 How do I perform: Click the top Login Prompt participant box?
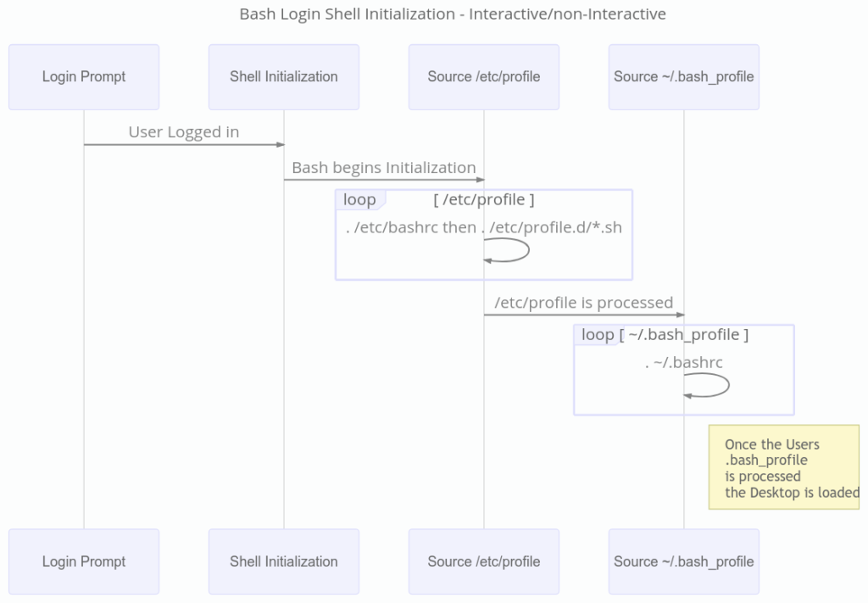click(84, 77)
